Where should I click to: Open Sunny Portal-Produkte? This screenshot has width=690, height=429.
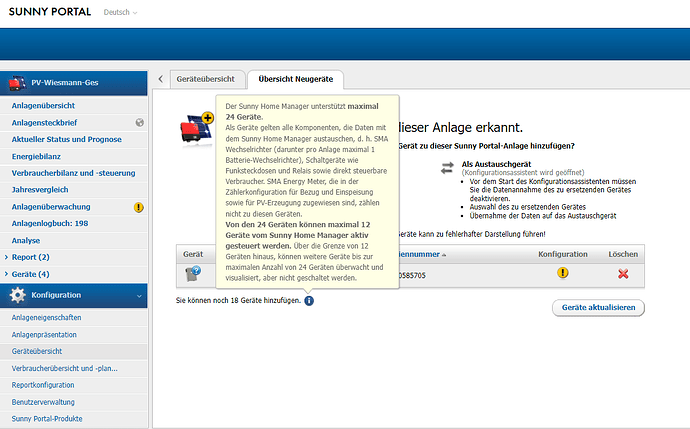tap(47, 419)
